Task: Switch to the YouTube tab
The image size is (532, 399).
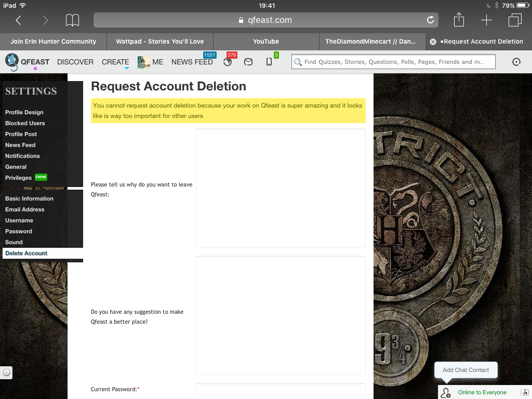Action: click(x=266, y=42)
